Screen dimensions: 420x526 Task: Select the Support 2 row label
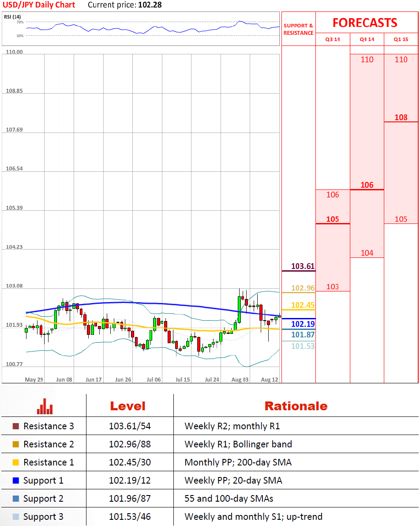[43, 499]
